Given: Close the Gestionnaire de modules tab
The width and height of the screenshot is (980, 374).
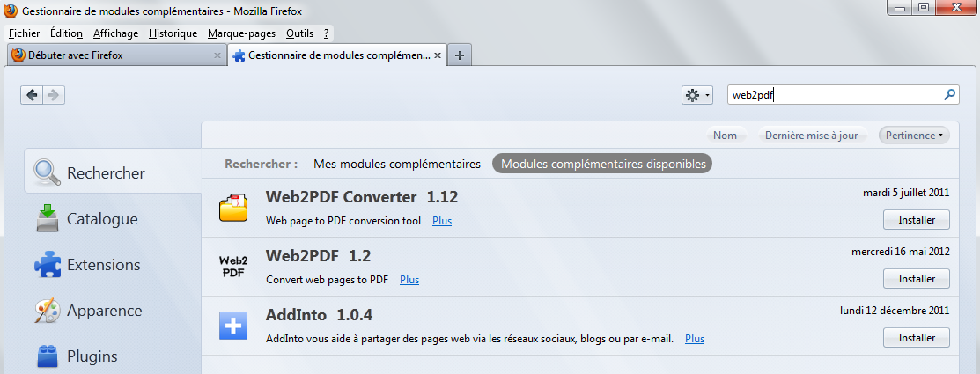Looking at the screenshot, I should click(438, 55).
